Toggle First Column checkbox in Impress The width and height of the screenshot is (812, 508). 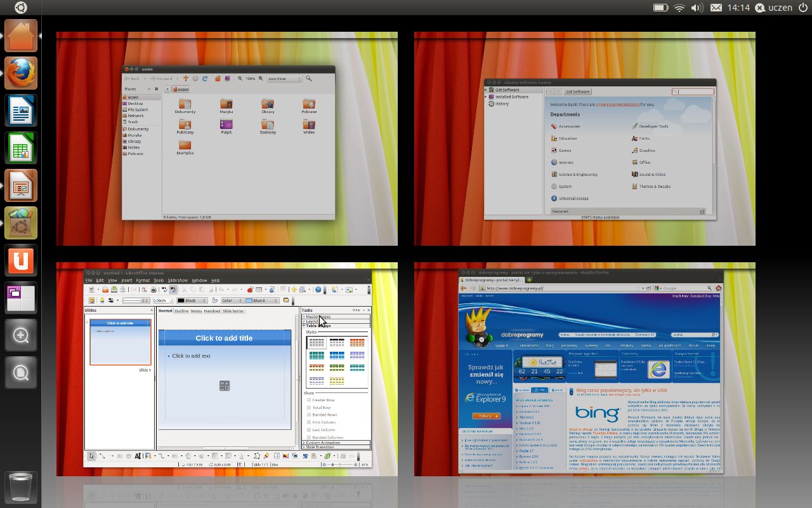(x=308, y=422)
